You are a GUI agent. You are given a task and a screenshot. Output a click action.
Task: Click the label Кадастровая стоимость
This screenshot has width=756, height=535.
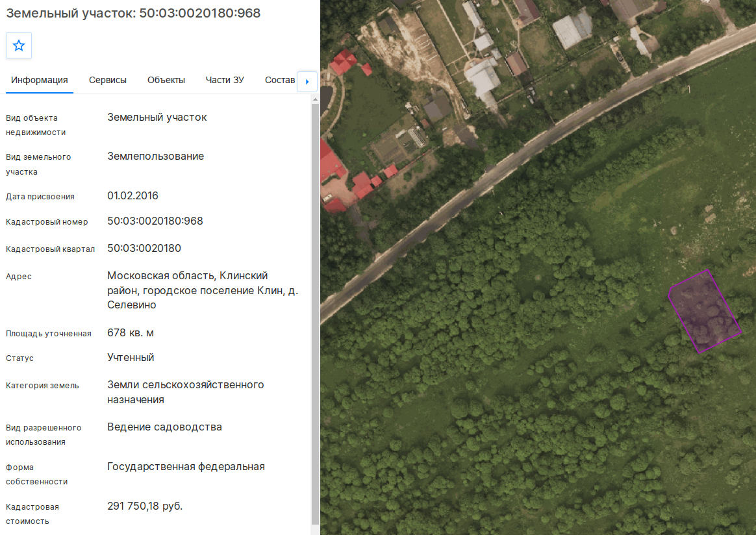pyautogui.click(x=32, y=514)
